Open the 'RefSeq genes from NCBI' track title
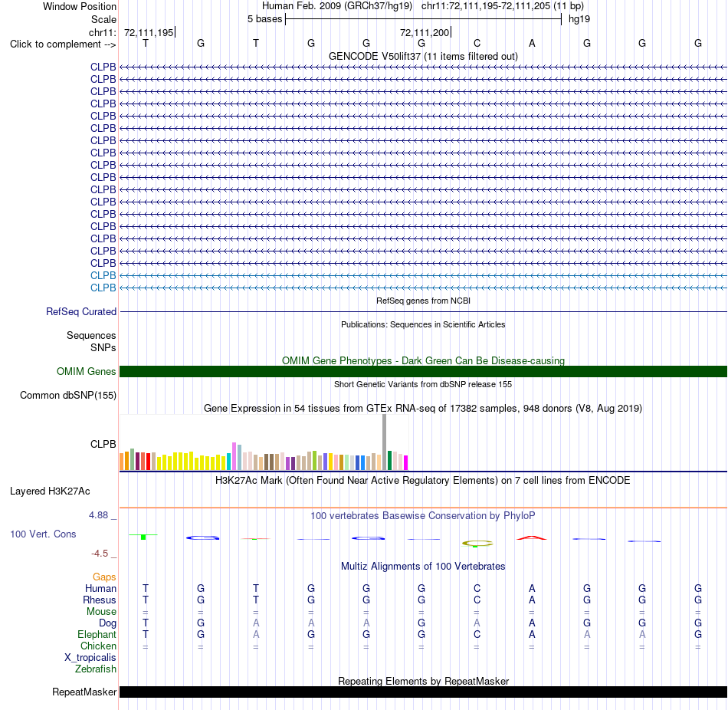The width and height of the screenshot is (728, 710). [423, 301]
